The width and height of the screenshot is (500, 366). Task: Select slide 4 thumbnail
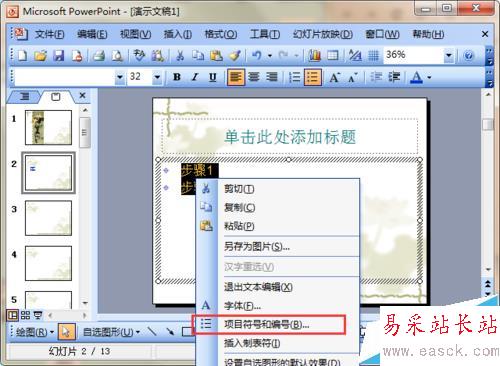point(48,263)
